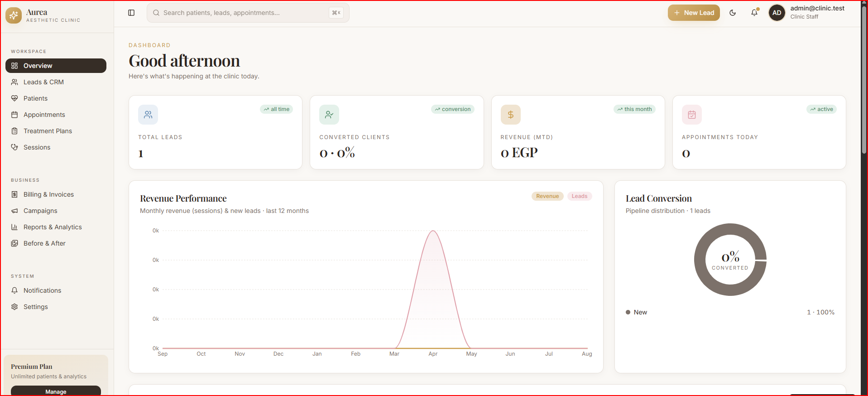The image size is (868, 396).
Task: Click the 'this month' badge on Revenue
Action: click(634, 109)
